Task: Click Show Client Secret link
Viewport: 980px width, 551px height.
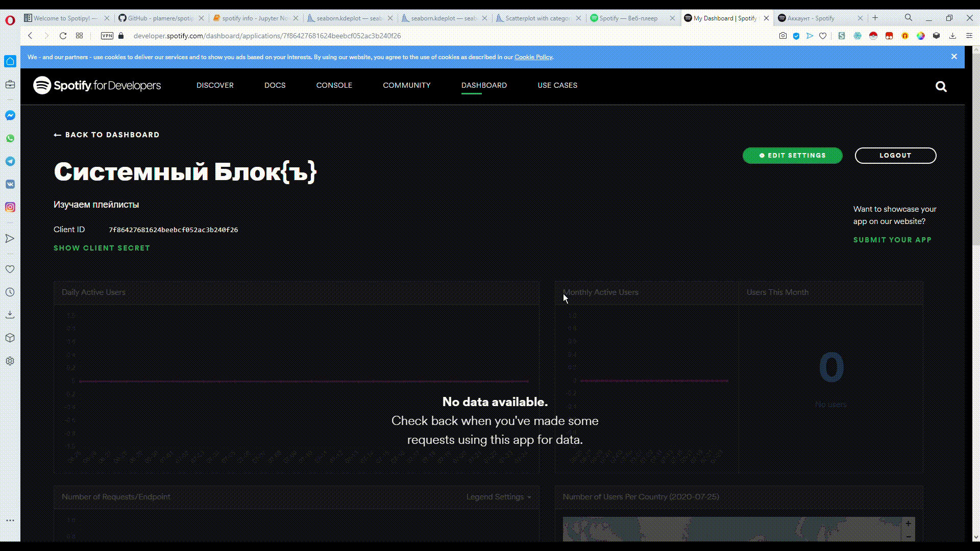Action: pyautogui.click(x=102, y=248)
